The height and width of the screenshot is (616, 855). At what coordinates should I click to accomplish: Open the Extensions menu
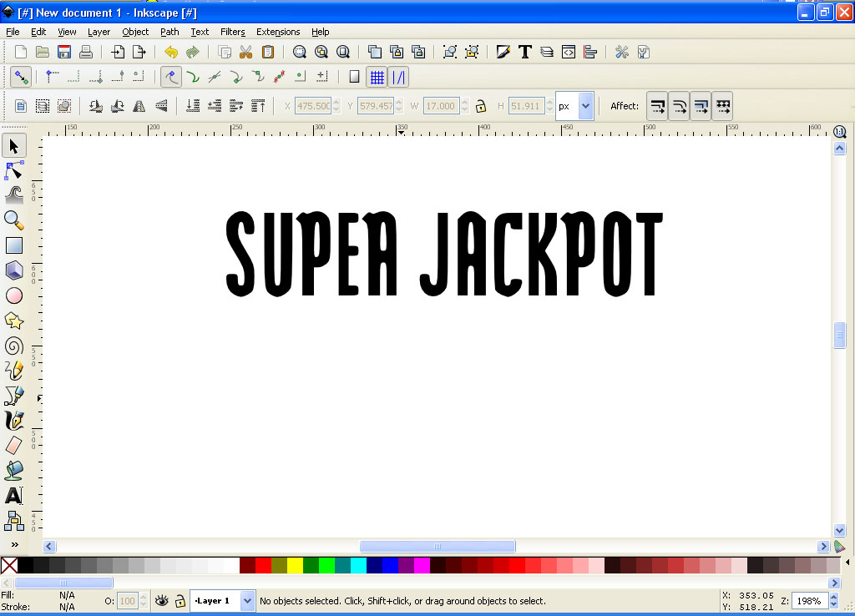tap(278, 32)
